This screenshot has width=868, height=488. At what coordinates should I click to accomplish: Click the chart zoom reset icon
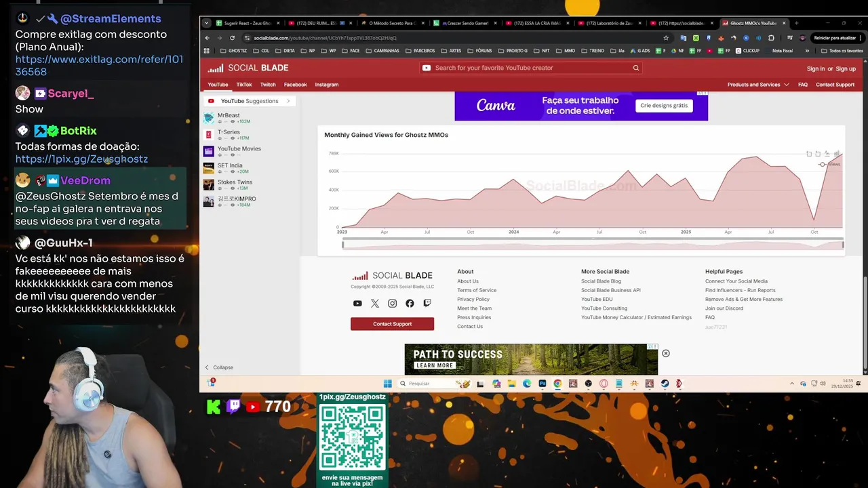tap(818, 154)
